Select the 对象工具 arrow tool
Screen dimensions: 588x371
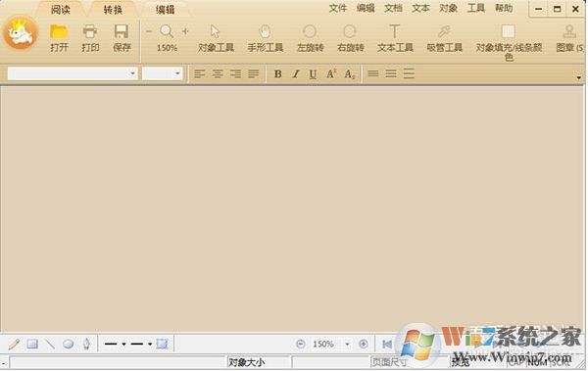(x=216, y=38)
